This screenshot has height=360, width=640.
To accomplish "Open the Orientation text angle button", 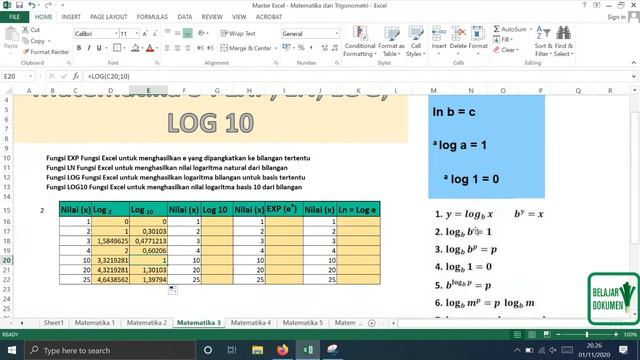I will 201,34.
